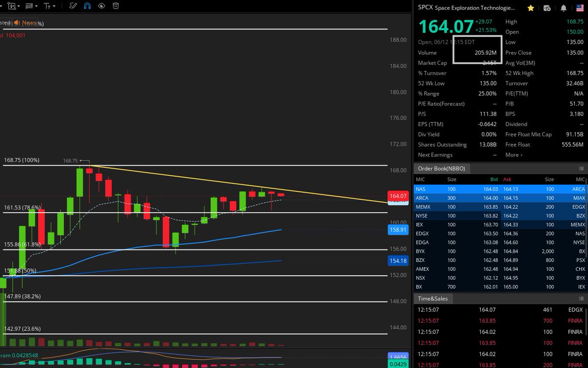
Task: Open the shape tool dropdown arrow
Action: point(19,6)
